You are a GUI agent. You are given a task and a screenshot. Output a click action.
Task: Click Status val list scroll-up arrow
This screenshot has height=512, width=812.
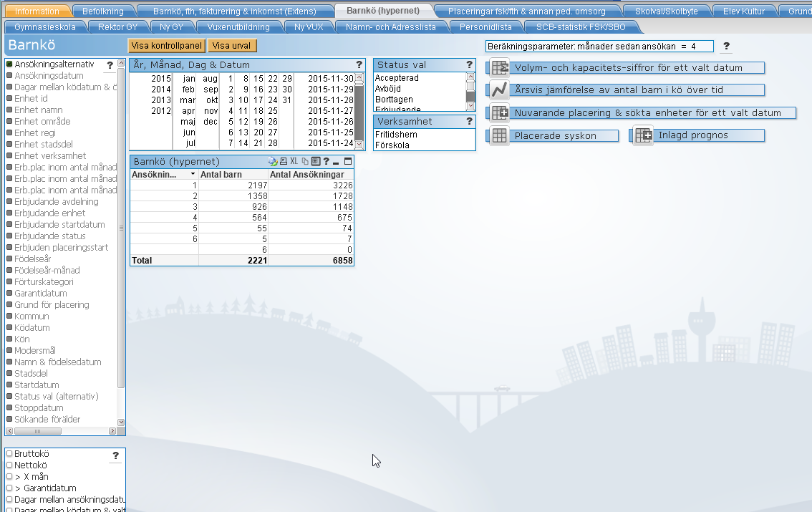click(x=470, y=77)
